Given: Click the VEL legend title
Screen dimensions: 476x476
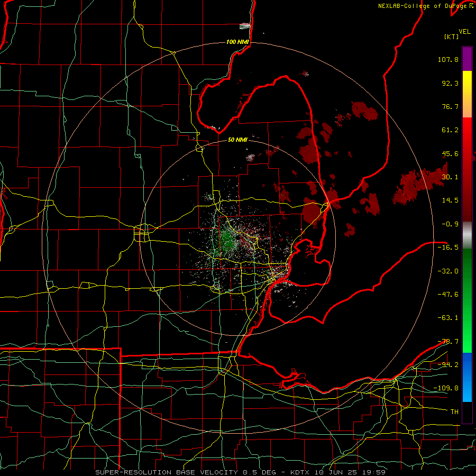Looking at the screenshot, I should (x=464, y=32).
